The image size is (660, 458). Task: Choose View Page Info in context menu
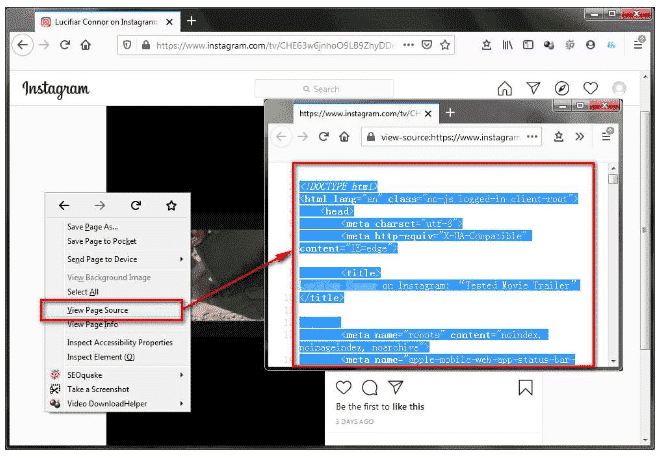(118, 325)
